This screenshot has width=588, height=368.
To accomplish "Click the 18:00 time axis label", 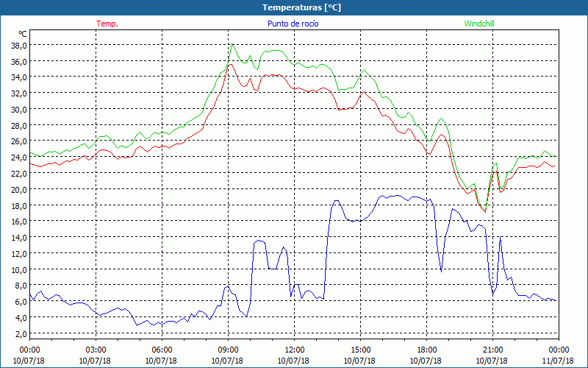I will point(427,350).
